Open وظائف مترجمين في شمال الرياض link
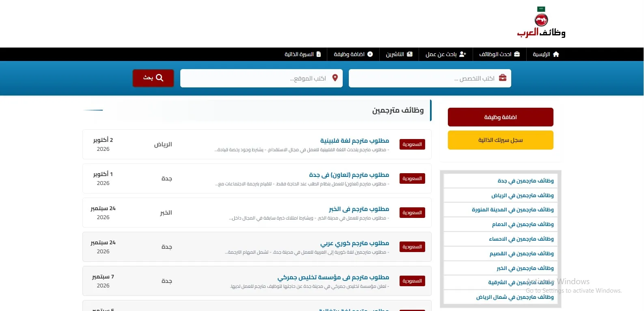This screenshot has height=311, width=644. click(x=515, y=297)
